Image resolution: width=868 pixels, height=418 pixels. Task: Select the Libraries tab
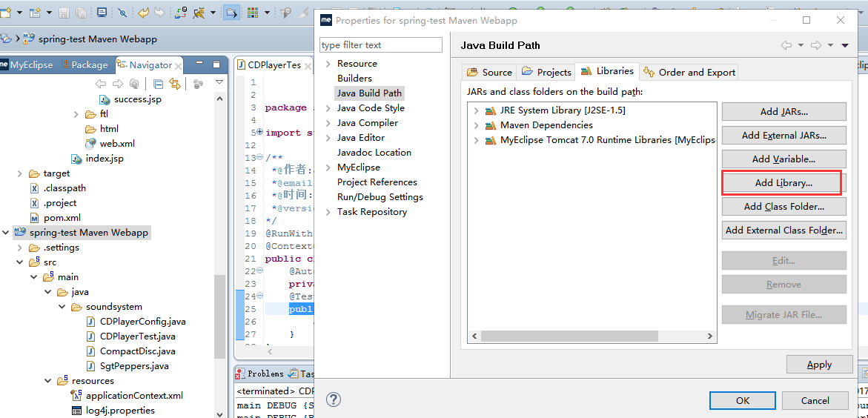(x=607, y=71)
